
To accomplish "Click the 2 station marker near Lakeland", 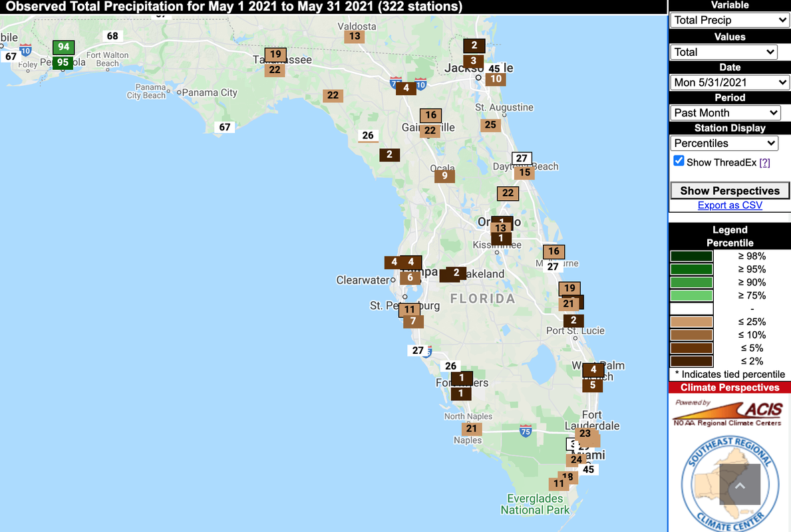I will (456, 273).
